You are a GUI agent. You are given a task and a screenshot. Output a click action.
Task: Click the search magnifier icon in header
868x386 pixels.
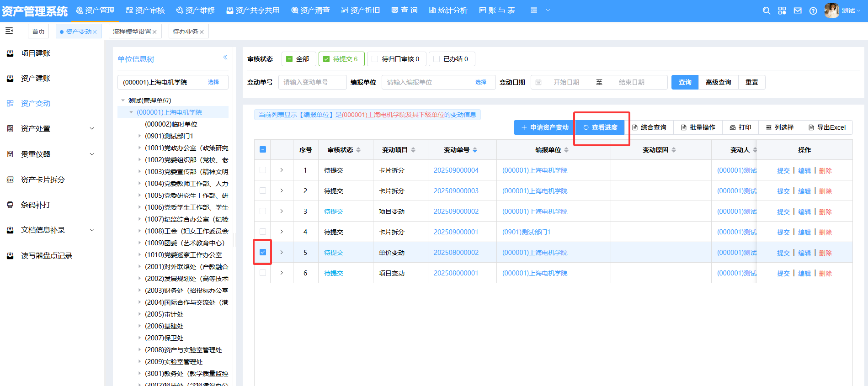767,11
